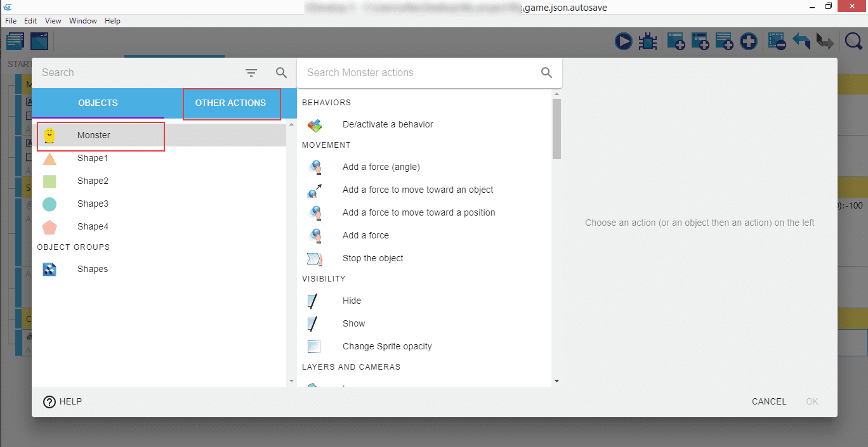
Task: Switch to the Other Actions tab
Action: [x=230, y=103]
